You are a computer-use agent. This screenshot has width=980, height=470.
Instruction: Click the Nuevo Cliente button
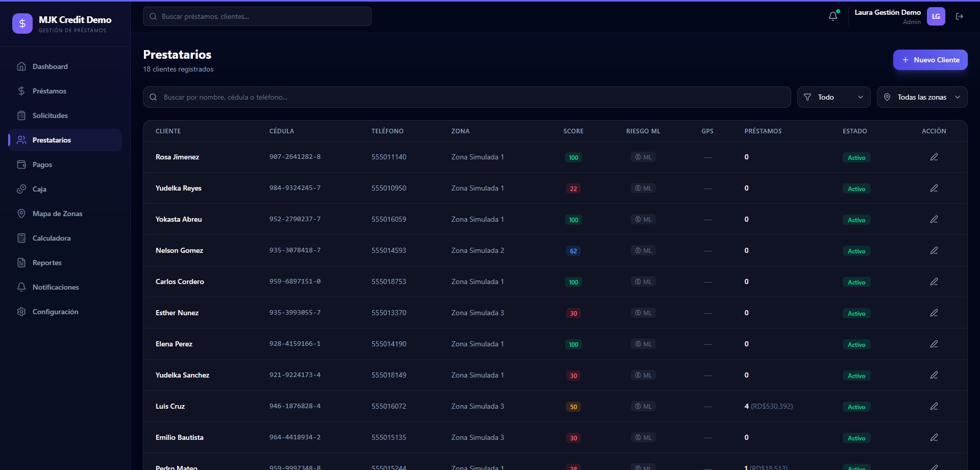coord(930,60)
